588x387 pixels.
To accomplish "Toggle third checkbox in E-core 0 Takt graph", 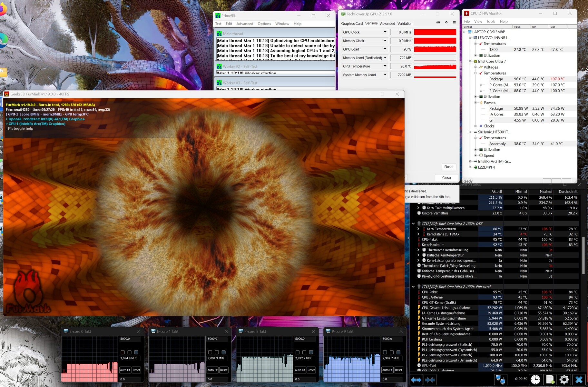I will (x=136, y=352).
